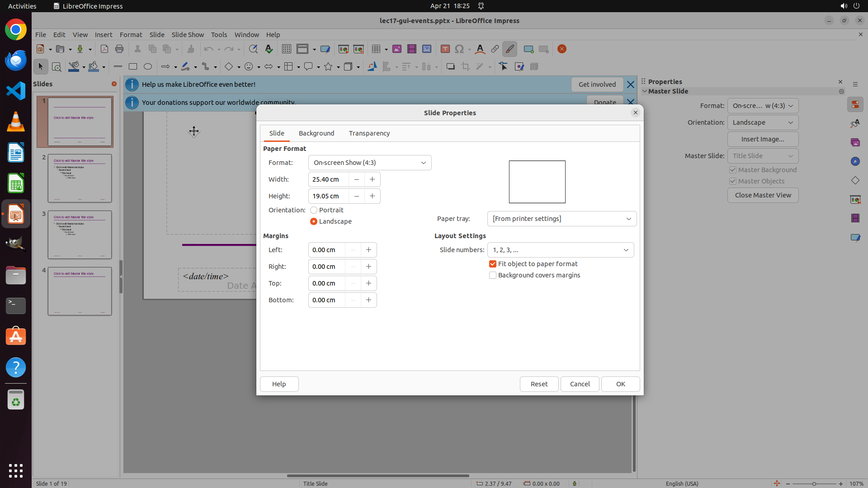868x488 pixels.
Task: Click the Insert Special Character icon
Action: [x=459, y=49]
